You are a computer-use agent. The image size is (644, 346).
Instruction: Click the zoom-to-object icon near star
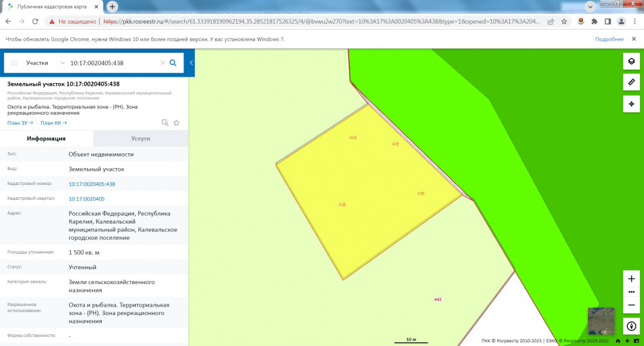point(165,122)
